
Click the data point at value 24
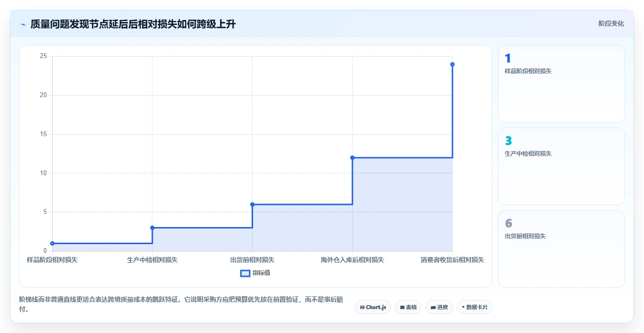point(452,64)
